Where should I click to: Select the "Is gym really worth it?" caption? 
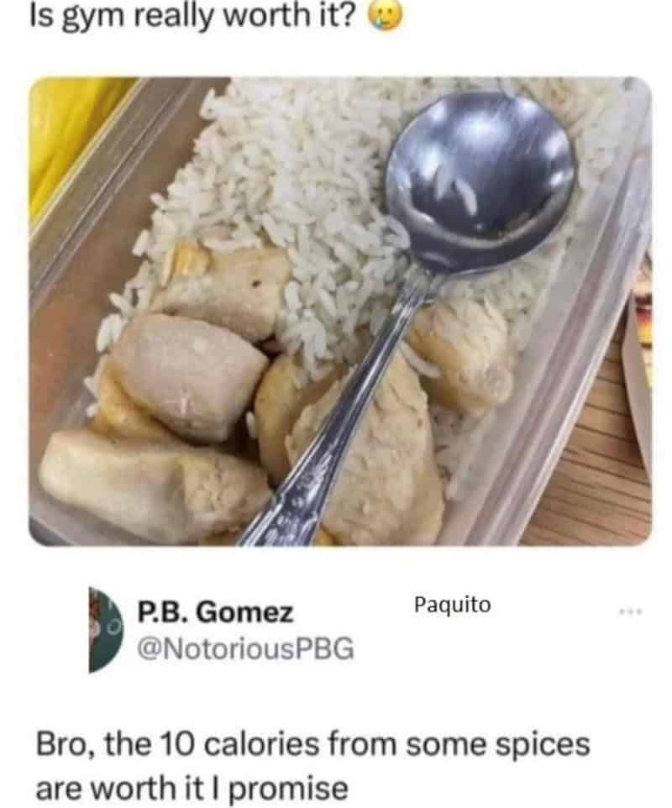pyautogui.click(x=193, y=17)
